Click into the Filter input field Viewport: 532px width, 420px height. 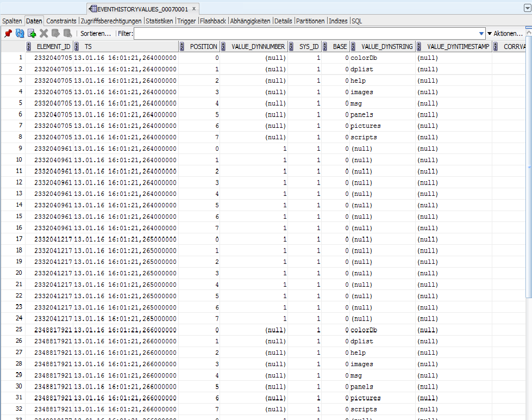click(x=304, y=34)
